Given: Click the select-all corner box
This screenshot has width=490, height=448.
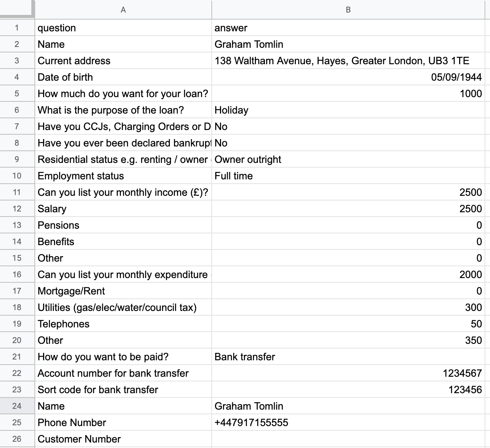Looking at the screenshot, I should coord(17,9).
